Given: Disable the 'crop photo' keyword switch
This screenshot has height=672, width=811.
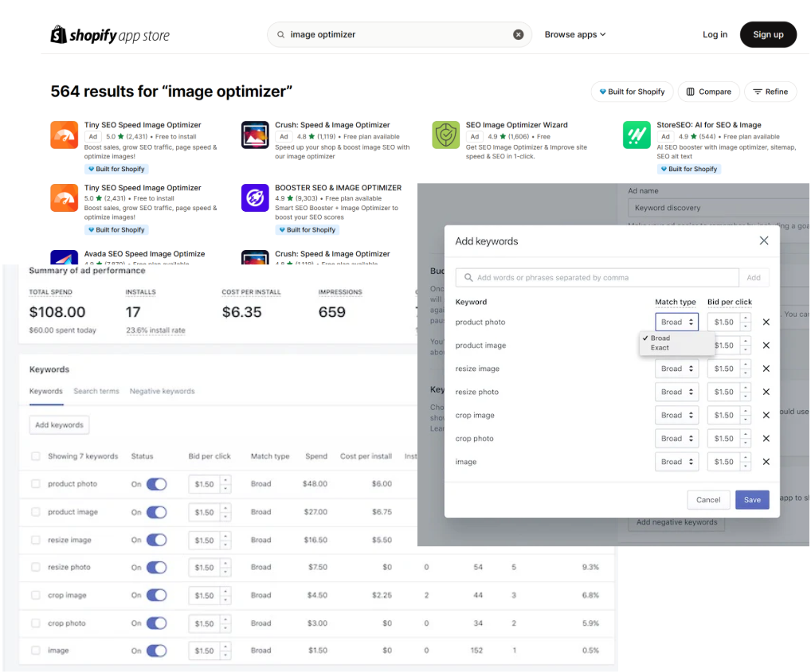Looking at the screenshot, I should (156, 623).
